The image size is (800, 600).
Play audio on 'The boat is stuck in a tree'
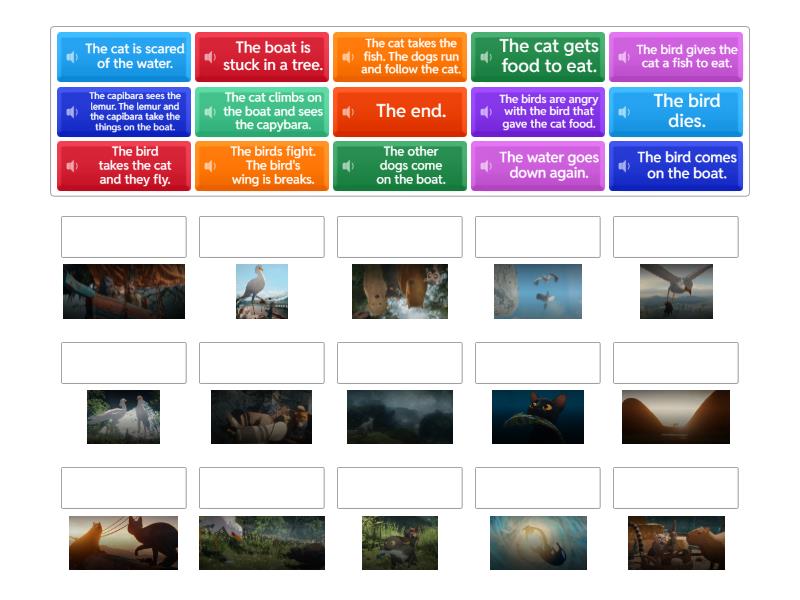tap(210, 57)
